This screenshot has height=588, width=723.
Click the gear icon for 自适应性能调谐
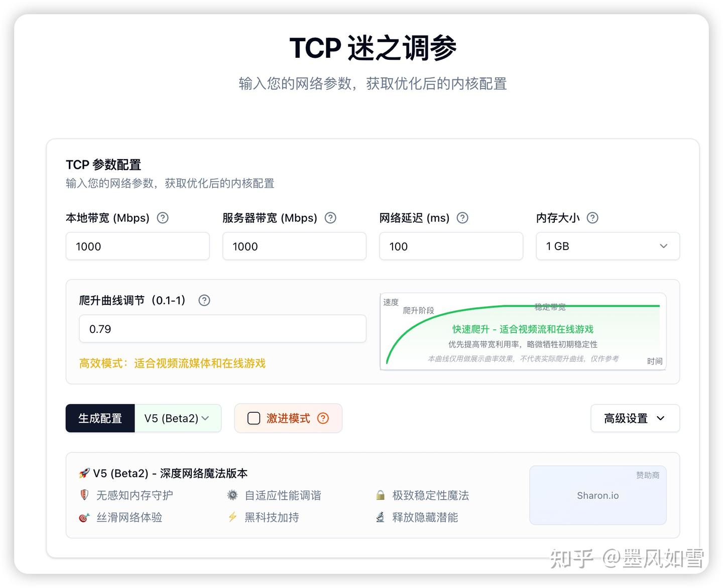pyautogui.click(x=232, y=495)
